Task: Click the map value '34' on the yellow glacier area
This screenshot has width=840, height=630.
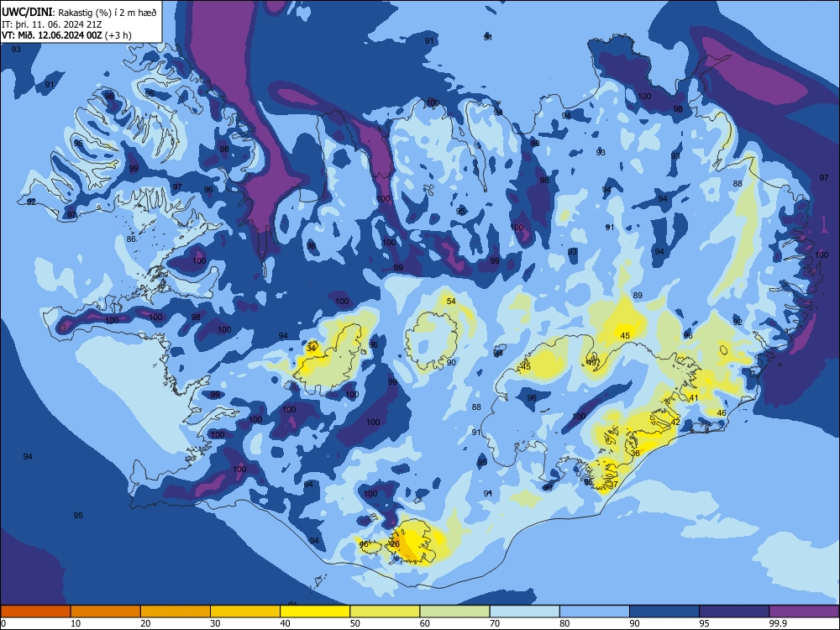Action: tap(312, 348)
